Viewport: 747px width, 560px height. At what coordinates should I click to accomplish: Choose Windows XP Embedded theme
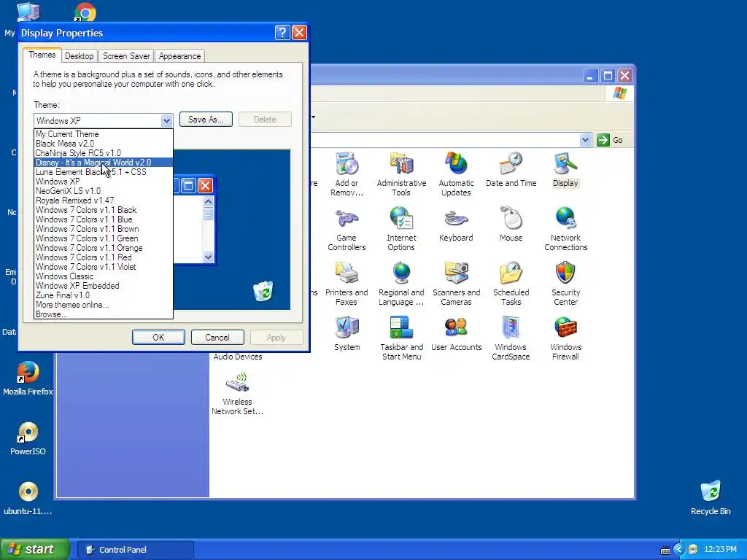(104, 286)
